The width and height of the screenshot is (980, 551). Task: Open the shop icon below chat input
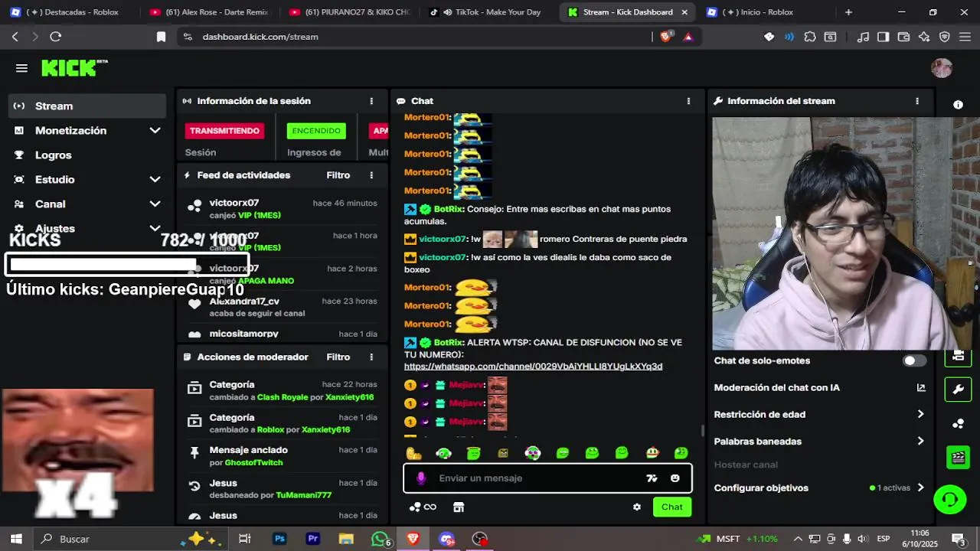tap(459, 507)
